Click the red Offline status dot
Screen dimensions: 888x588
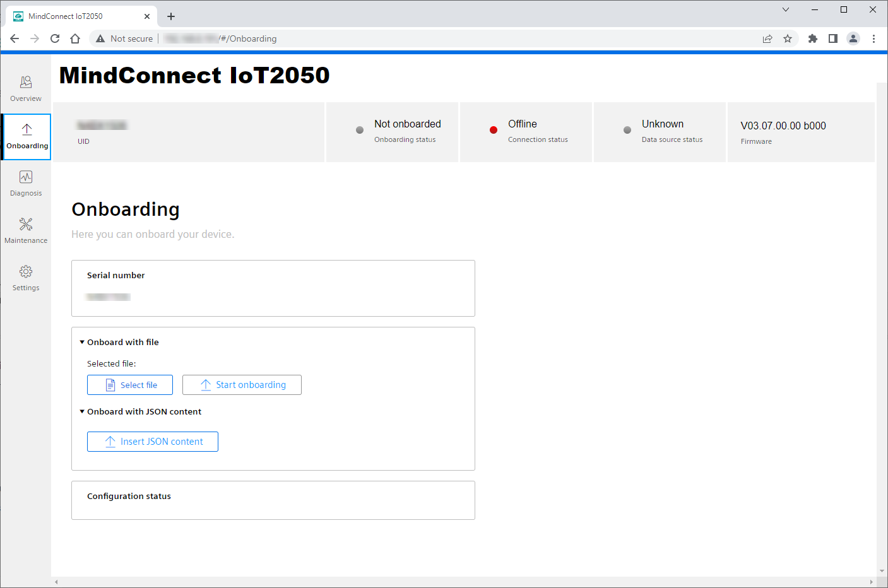(x=494, y=130)
